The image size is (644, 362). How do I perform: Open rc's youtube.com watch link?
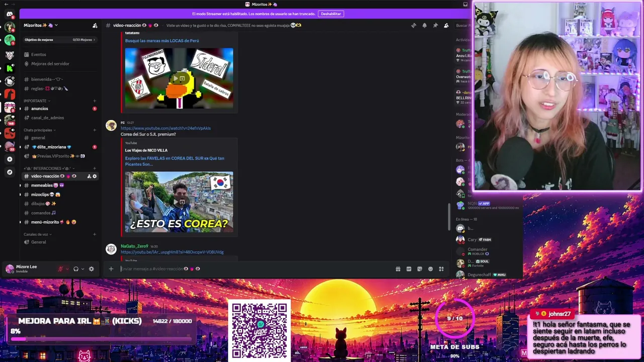[166, 128]
